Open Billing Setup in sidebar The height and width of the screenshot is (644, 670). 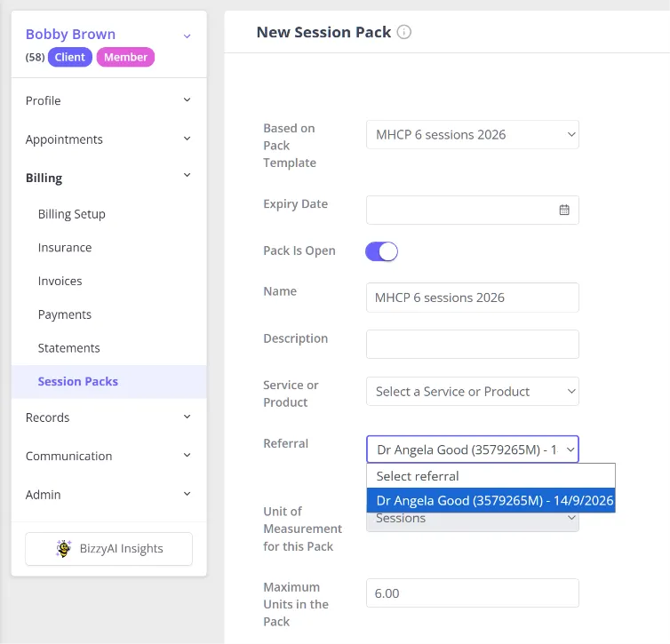tap(71, 214)
